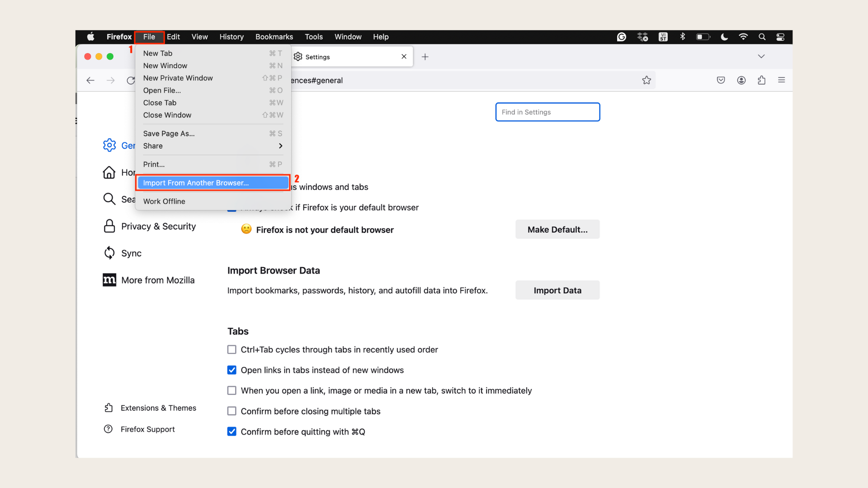Open the Apple menu
868x488 pixels.
click(x=90, y=37)
